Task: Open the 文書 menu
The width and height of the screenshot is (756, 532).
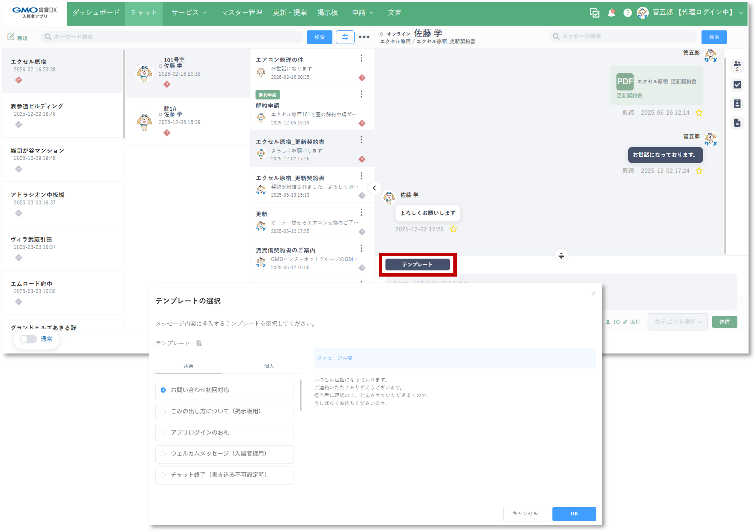Action: (x=394, y=13)
